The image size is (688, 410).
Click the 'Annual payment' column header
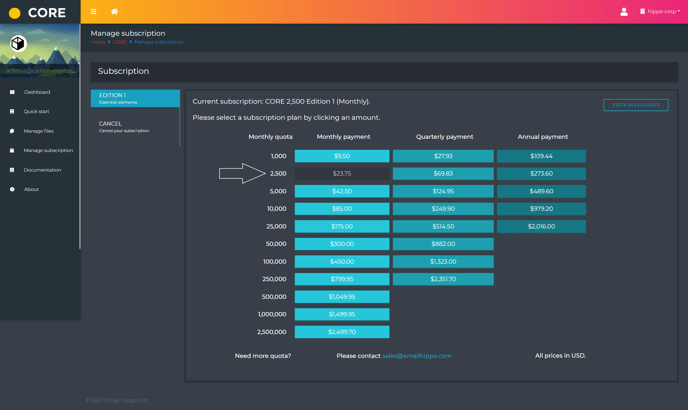click(x=543, y=137)
